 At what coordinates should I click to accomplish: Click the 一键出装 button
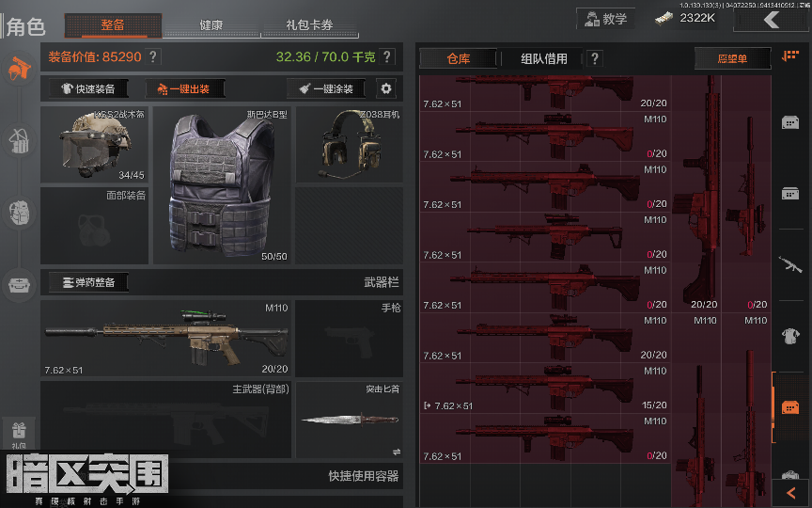pos(184,88)
